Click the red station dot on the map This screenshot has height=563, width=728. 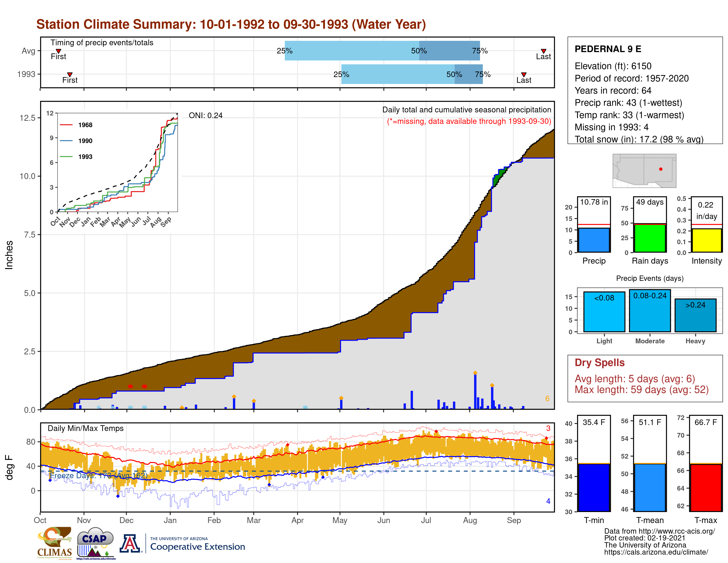pos(661,169)
